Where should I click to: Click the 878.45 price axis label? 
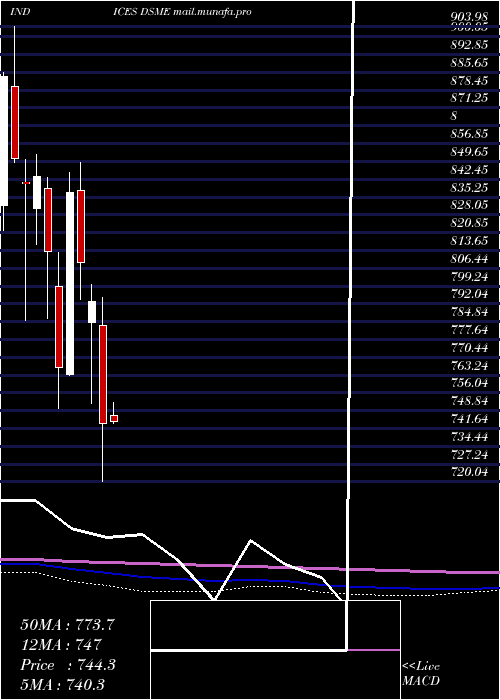click(x=468, y=80)
